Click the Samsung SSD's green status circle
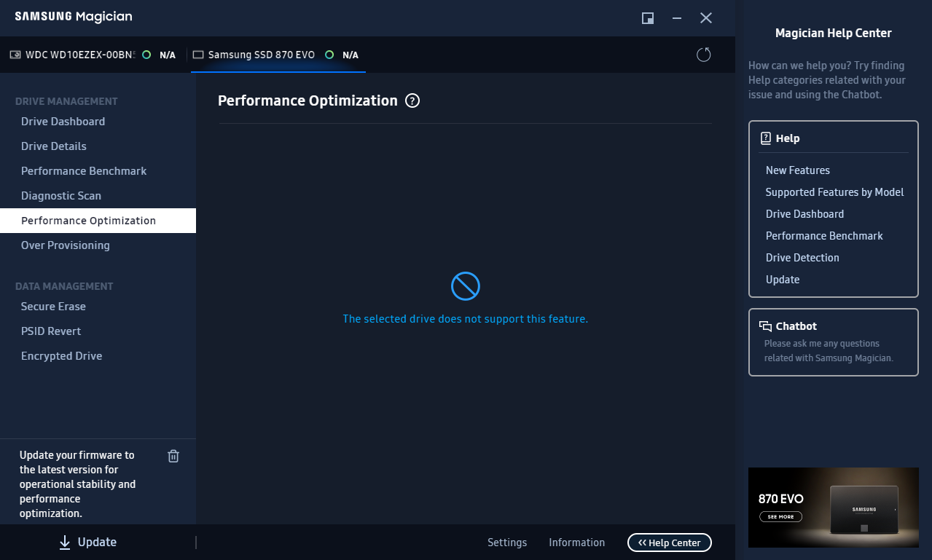932x560 pixels. (x=329, y=55)
